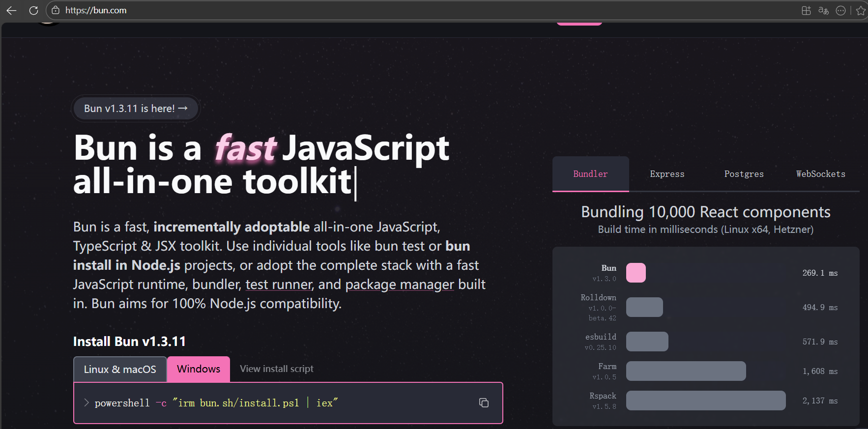The height and width of the screenshot is (429, 868).
Task: Click 'Bundling 10,000 React components' heading
Action: [x=706, y=212]
